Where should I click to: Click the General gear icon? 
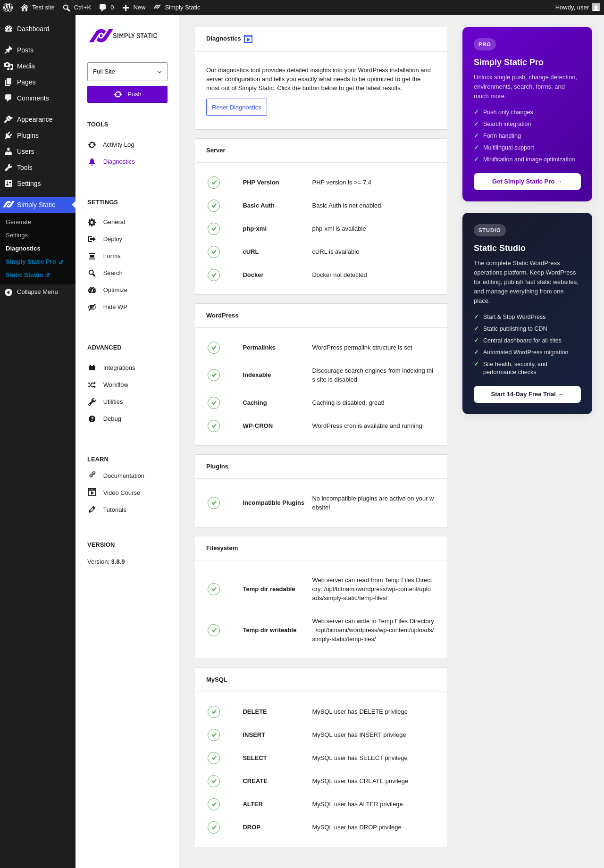tap(92, 222)
